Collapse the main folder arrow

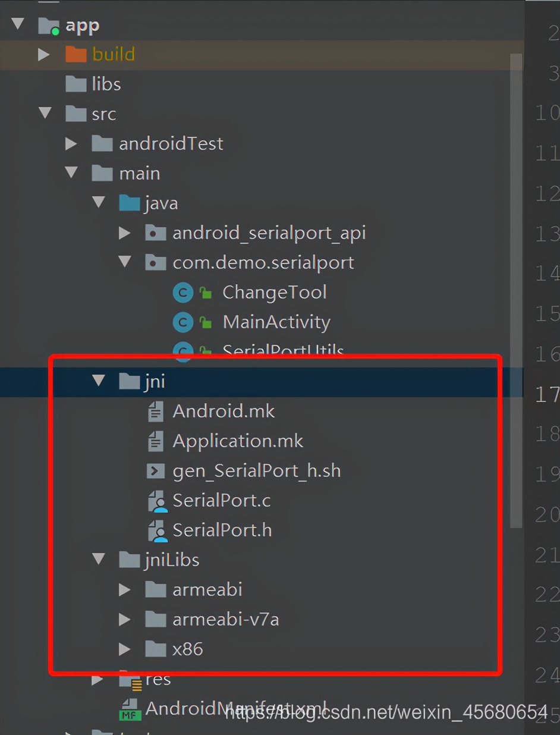[71, 172]
